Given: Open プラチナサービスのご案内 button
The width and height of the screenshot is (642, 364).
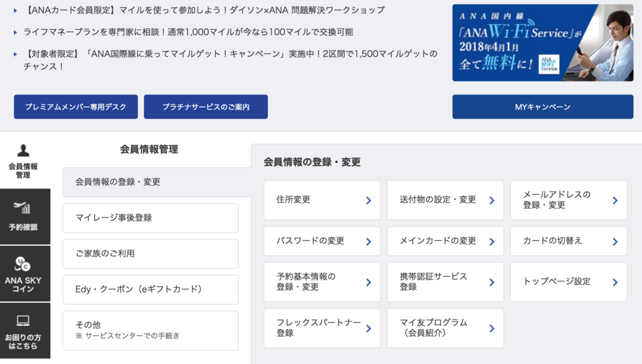Looking at the screenshot, I should tap(206, 107).
